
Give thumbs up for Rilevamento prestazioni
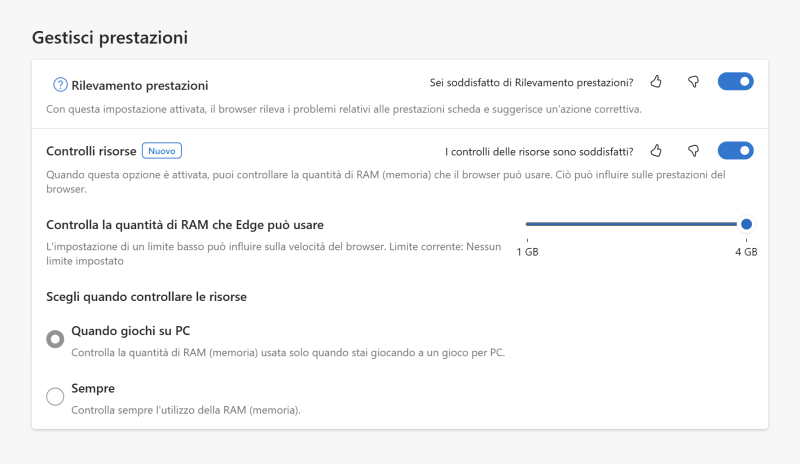tap(656, 82)
